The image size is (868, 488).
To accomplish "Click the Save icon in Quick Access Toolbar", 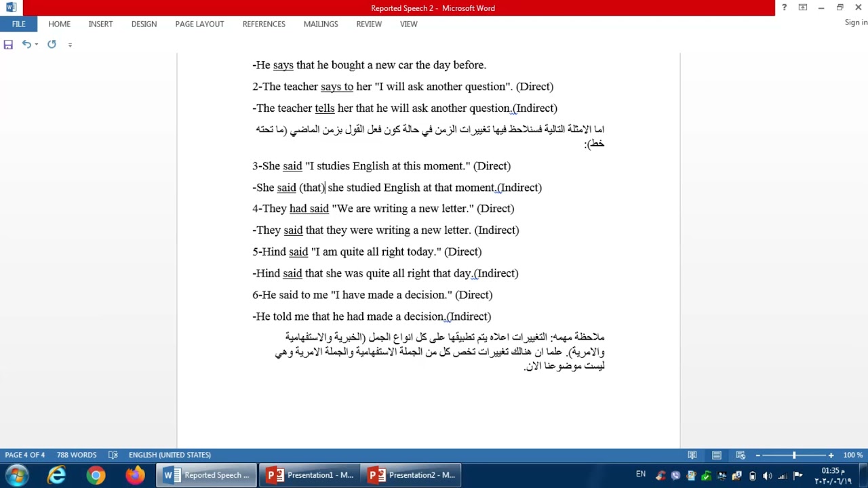I will (x=8, y=44).
